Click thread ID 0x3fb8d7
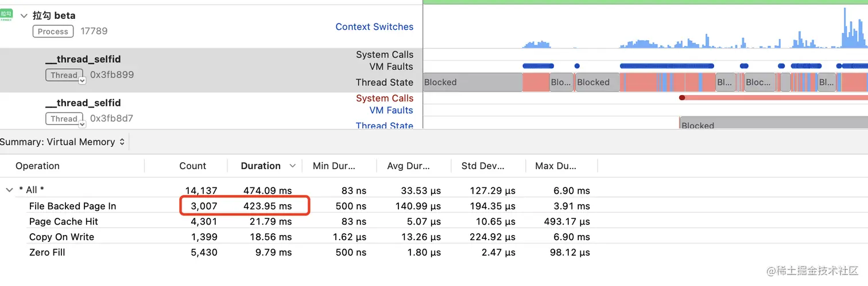Viewport: 868px width, 286px height. point(112,119)
